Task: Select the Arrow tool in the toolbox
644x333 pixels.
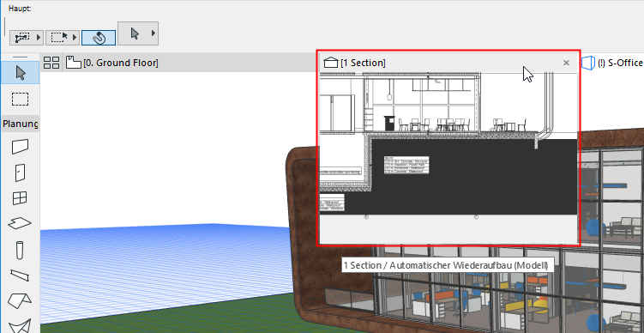Action: (x=20, y=73)
